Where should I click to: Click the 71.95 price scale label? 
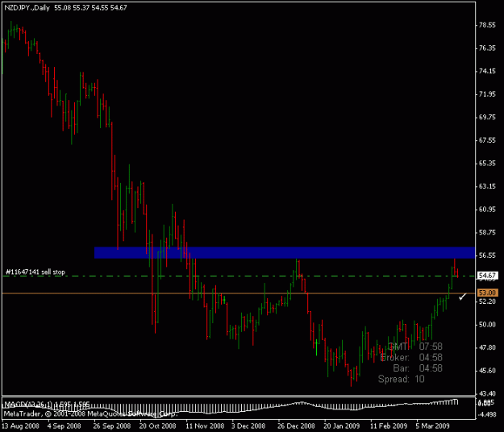[487, 94]
